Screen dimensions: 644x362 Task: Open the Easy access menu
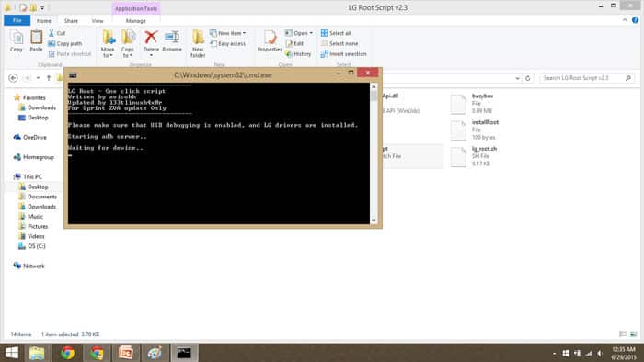[228, 43]
